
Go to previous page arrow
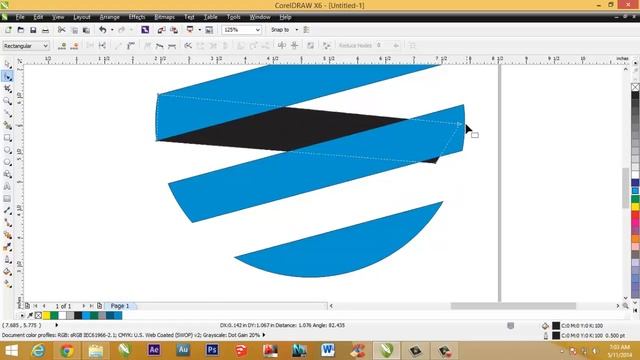[44, 306]
